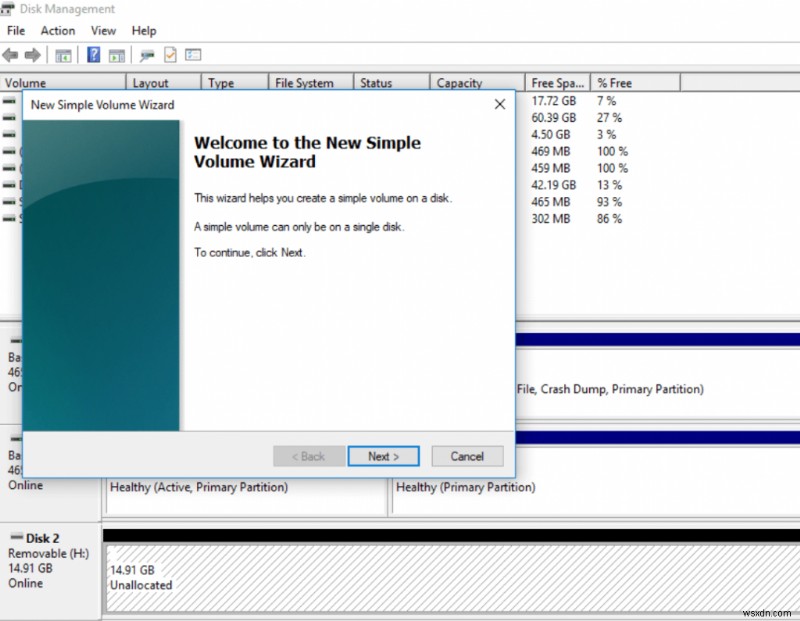Sort by the File System column header
This screenshot has height=621, width=800.
tap(311, 83)
